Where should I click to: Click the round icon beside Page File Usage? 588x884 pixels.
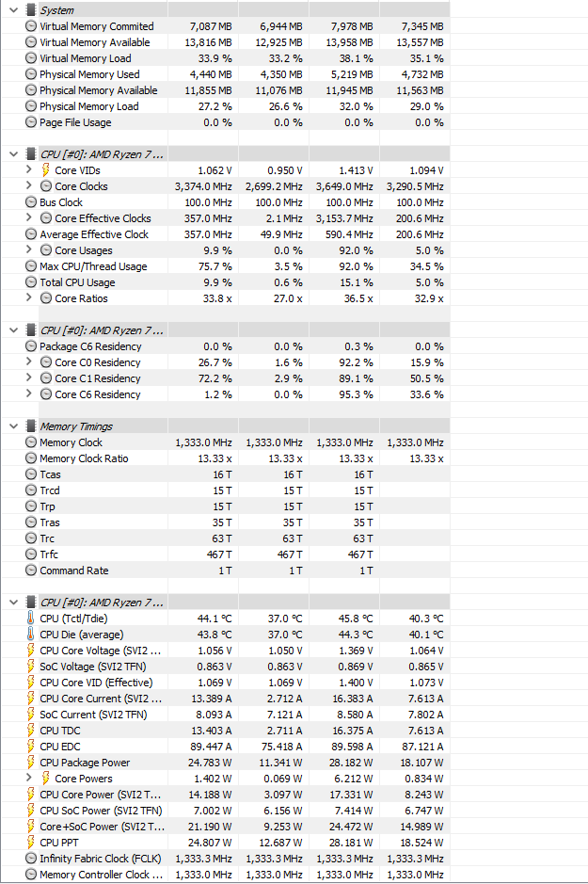point(31,122)
